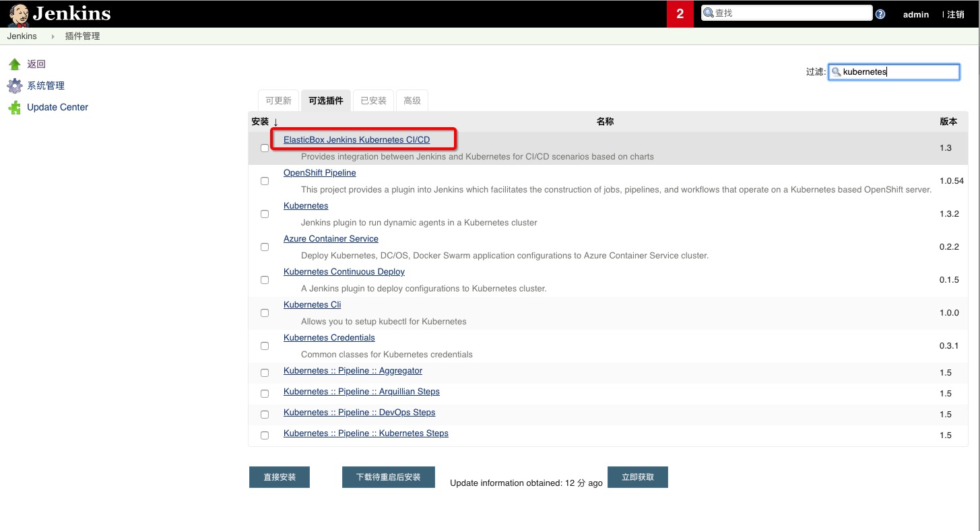Check the ElasticBox Jenkins Kubernetes CI/CD checkbox
Screen dimensions: 980x531
point(265,148)
